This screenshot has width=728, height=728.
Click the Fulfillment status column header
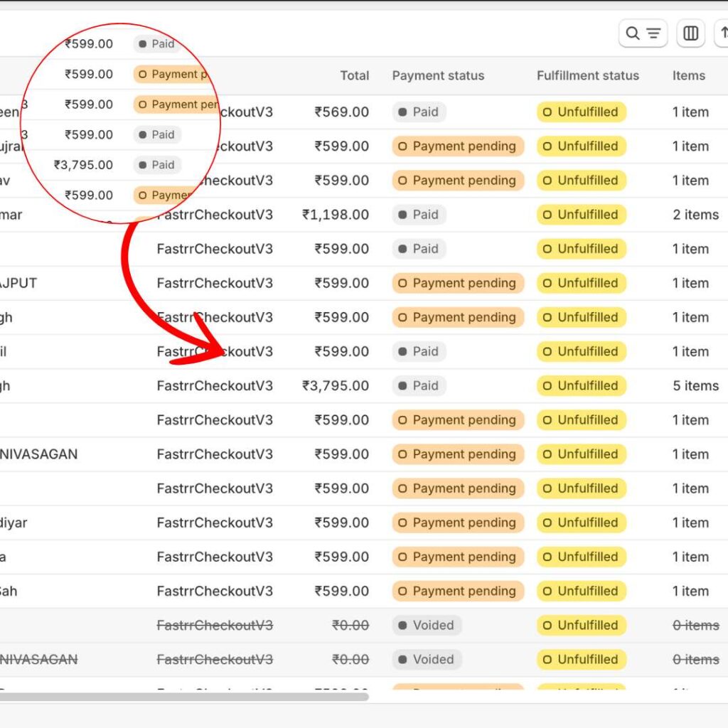point(587,75)
